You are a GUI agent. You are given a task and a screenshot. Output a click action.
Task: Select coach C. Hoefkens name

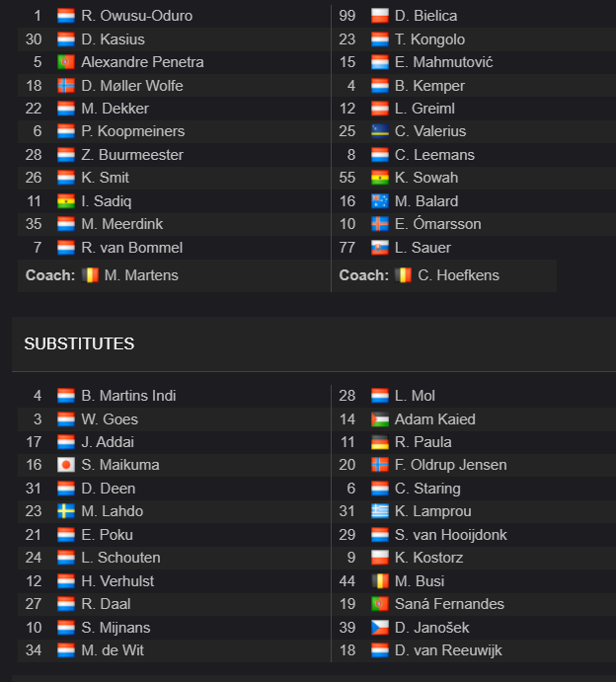[x=458, y=275]
